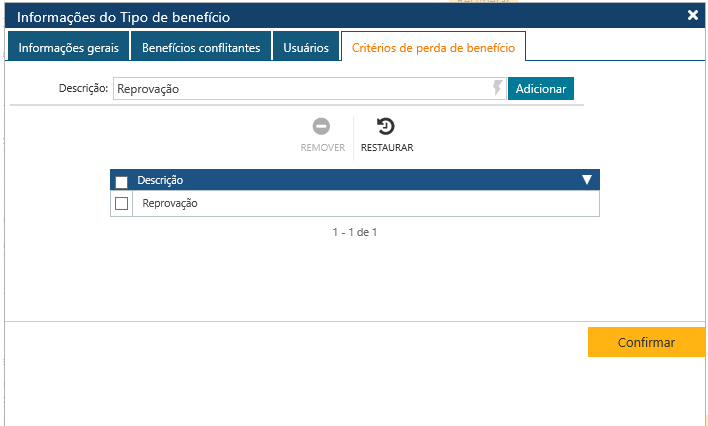Go to the Usuários tab
This screenshot has width=708, height=426.
point(306,47)
